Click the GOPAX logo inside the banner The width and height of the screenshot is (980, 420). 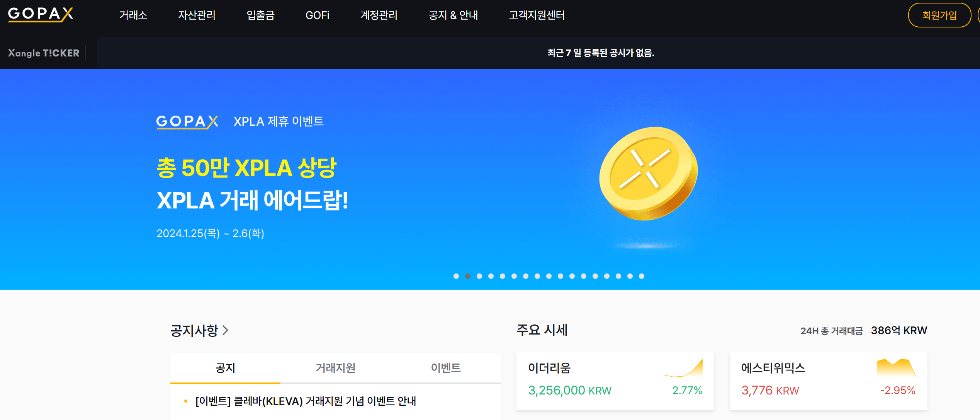click(187, 121)
